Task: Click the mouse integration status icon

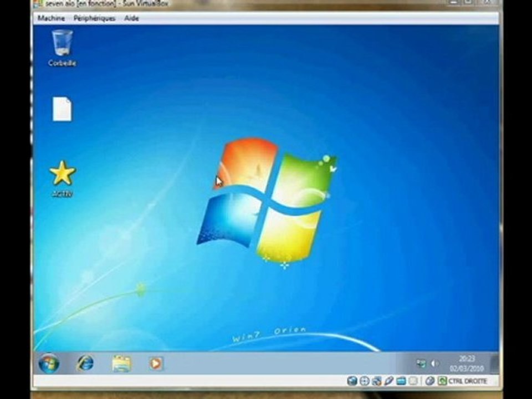Action: [x=430, y=381]
